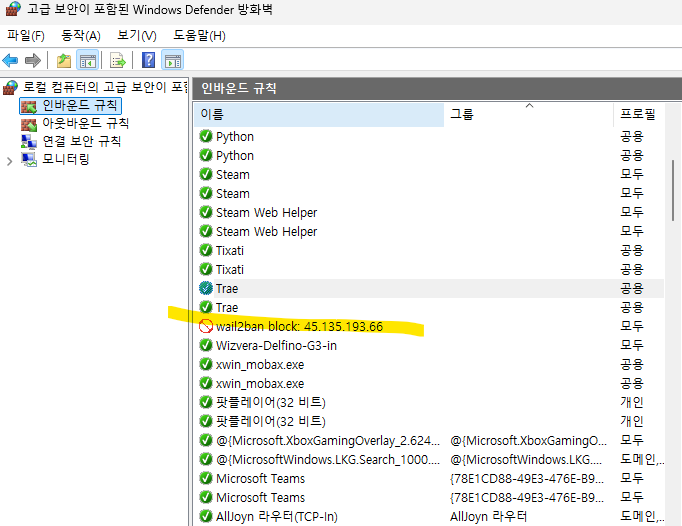Select the MicrosoftWindows.LKG.Search rule
Viewport: 682px width, 526px height.
328,459
